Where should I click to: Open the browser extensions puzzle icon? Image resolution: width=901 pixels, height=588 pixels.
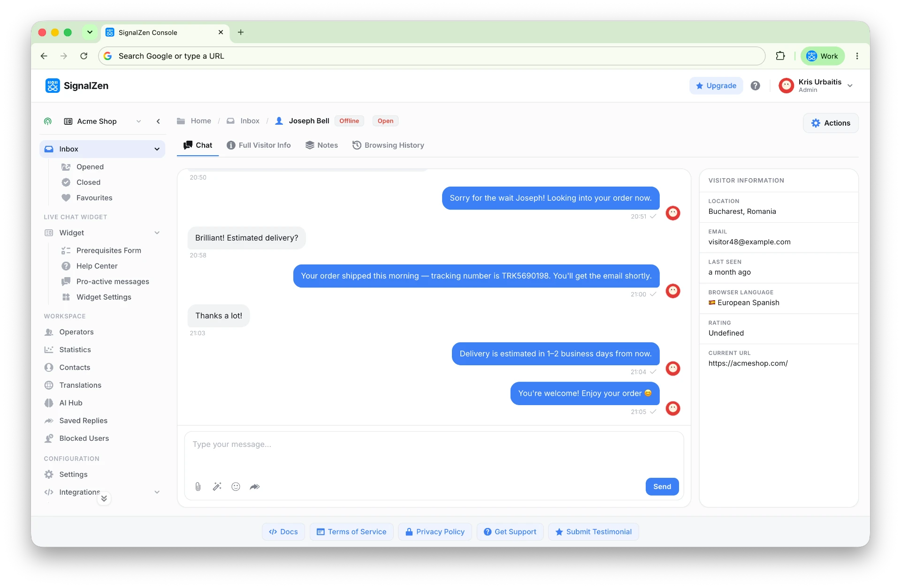[780, 56]
